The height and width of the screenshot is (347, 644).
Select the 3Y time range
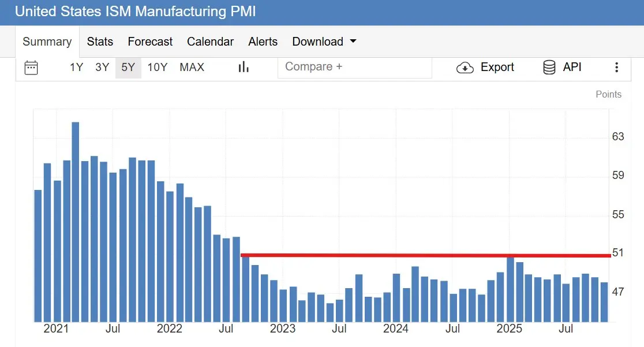pyautogui.click(x=102, y=67)
